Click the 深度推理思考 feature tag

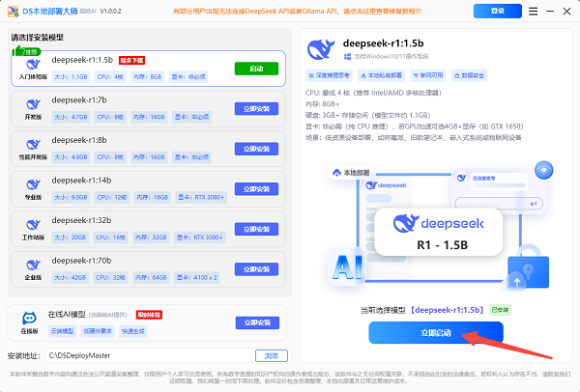329,75
